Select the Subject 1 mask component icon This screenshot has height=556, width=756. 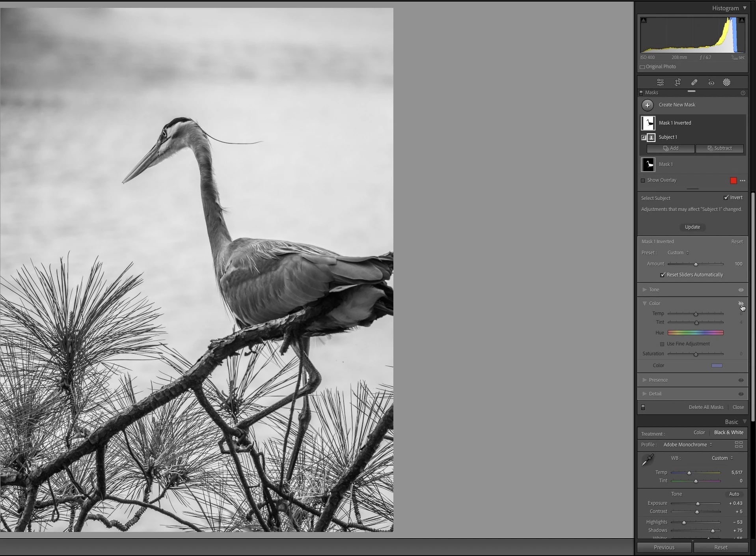(651, 138)
